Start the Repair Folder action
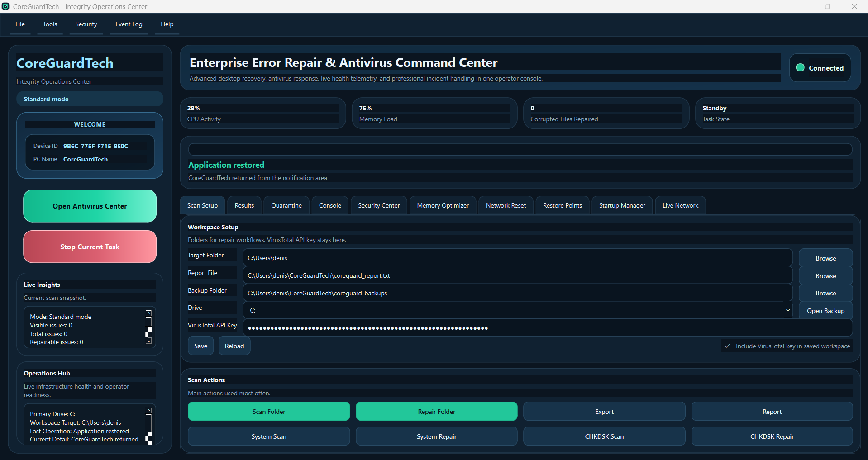This screenshot has height=460, width=868. click(436, 411)
